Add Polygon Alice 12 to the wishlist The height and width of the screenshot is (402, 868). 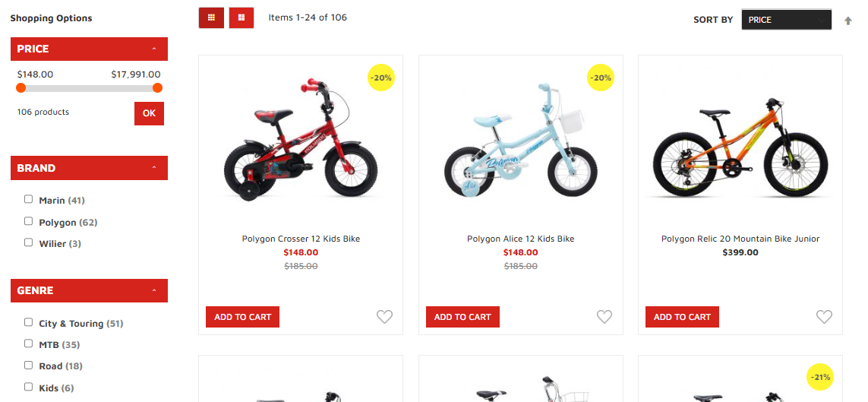[604, 317]
